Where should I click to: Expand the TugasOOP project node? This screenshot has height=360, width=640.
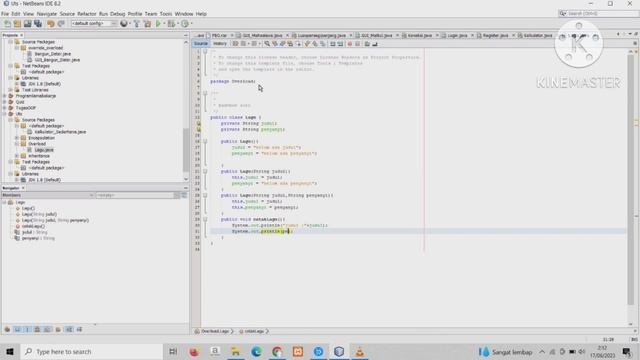(5, 108)
